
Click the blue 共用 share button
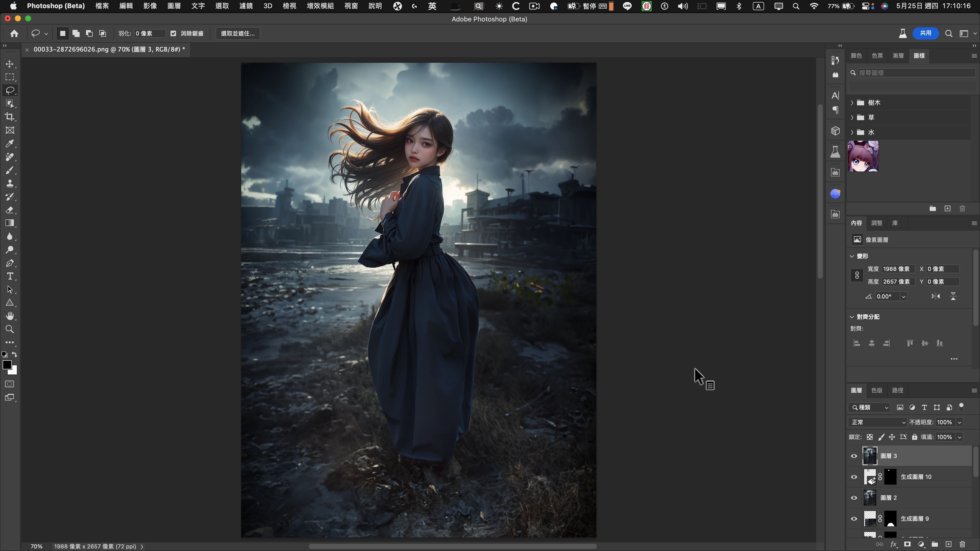925,33
